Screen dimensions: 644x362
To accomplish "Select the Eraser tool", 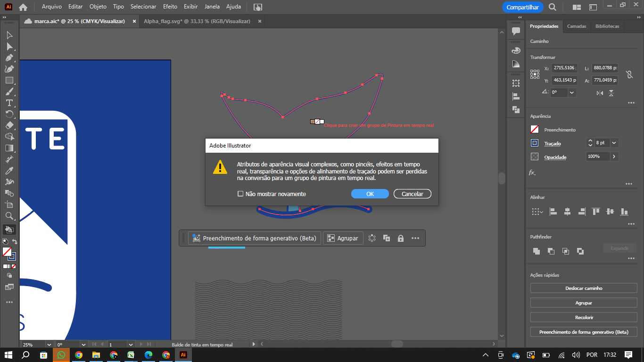I will pos(9,125).
